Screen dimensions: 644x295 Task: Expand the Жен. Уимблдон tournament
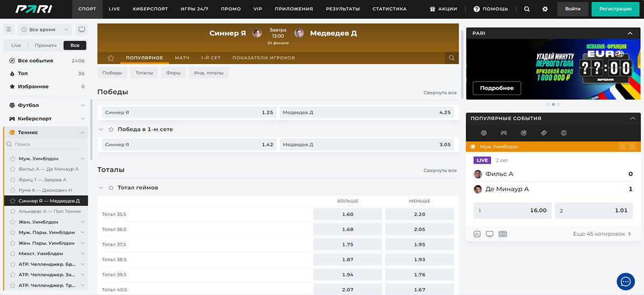tap(83, 222)
